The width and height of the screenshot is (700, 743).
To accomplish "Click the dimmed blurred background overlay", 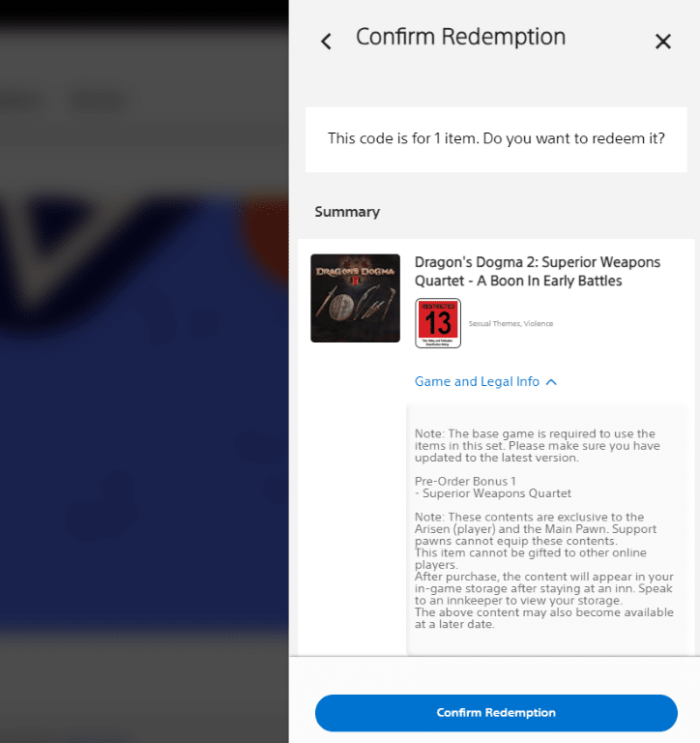I will pos(144,371).
